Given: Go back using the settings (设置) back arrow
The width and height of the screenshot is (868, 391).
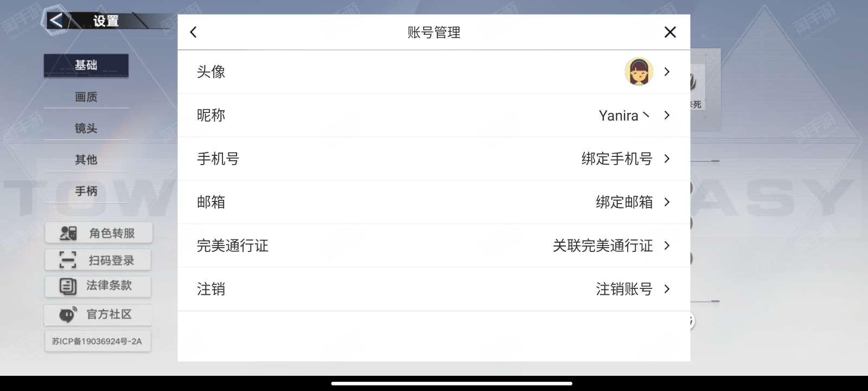Looking at the screenshot, I should coord(56,21).
